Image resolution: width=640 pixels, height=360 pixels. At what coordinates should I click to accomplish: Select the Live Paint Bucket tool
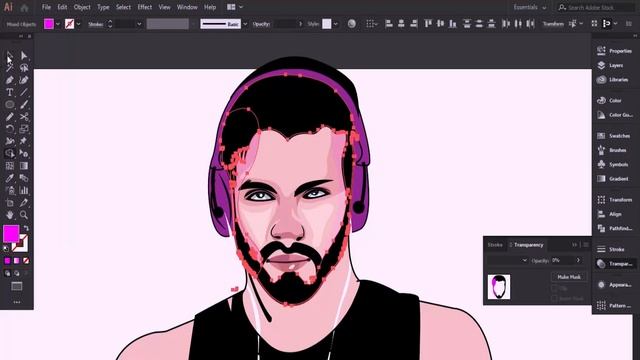pos(24,153)
